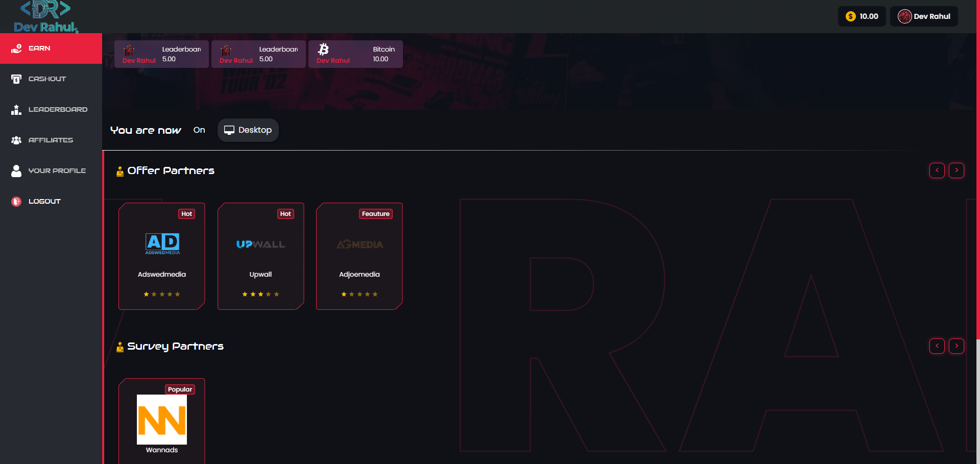Open the Dev Rahul account avatar
This screenshot has height=464, width=980.
[904, 16]
